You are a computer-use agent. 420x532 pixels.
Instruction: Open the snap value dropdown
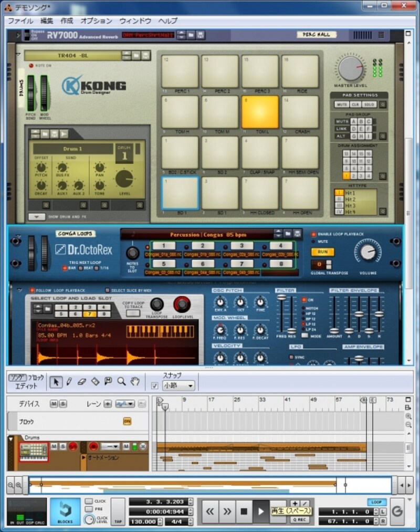click(178, 386)
